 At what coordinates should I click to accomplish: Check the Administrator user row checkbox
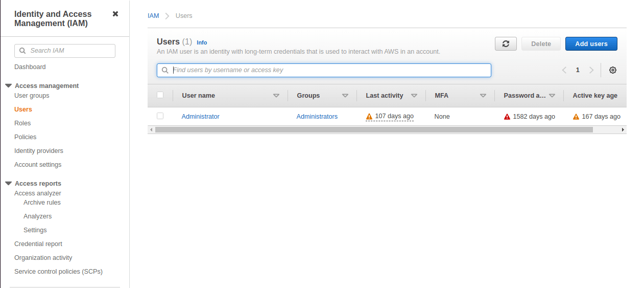pyautogui.click(x=160, y=116)
